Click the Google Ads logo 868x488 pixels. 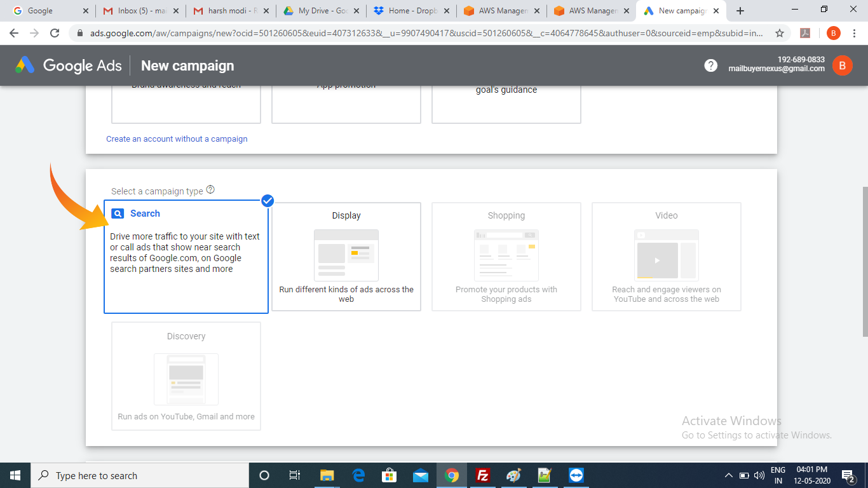69,65
